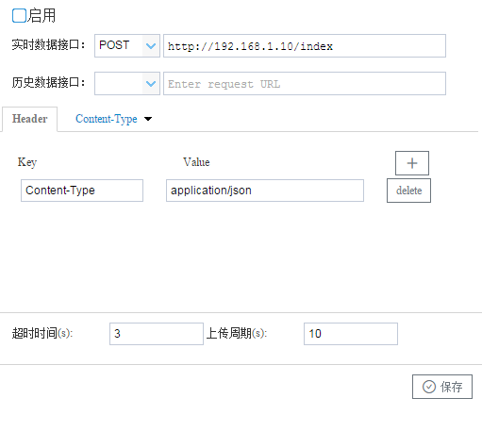This screenshot has width=482, height=448.
Task: Click the 启用 label text
Action: click(x=42, y=15)
